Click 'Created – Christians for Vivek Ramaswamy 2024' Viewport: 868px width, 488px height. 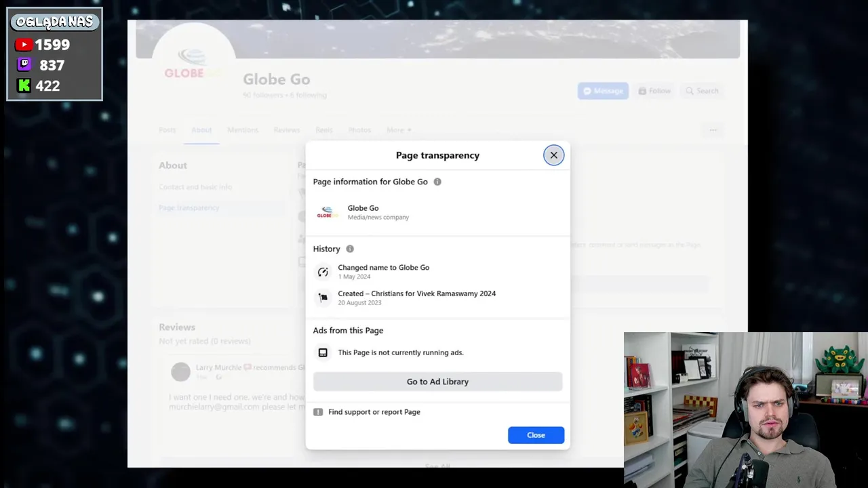click(417, 293)
